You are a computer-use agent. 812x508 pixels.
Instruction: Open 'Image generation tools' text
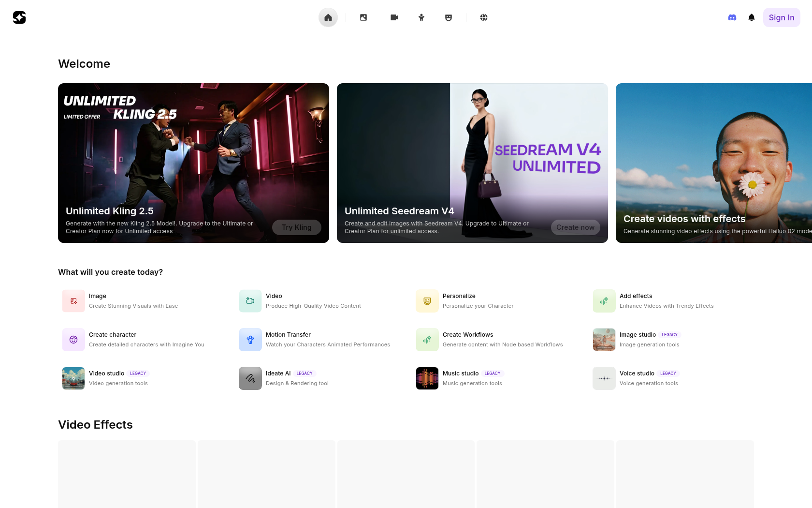pos(649,344)
